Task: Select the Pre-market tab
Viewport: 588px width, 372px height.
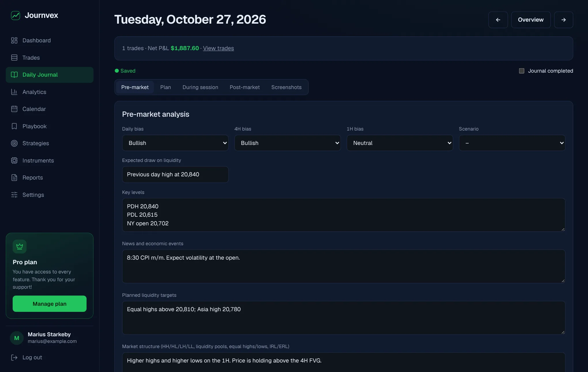Action: 135,87
